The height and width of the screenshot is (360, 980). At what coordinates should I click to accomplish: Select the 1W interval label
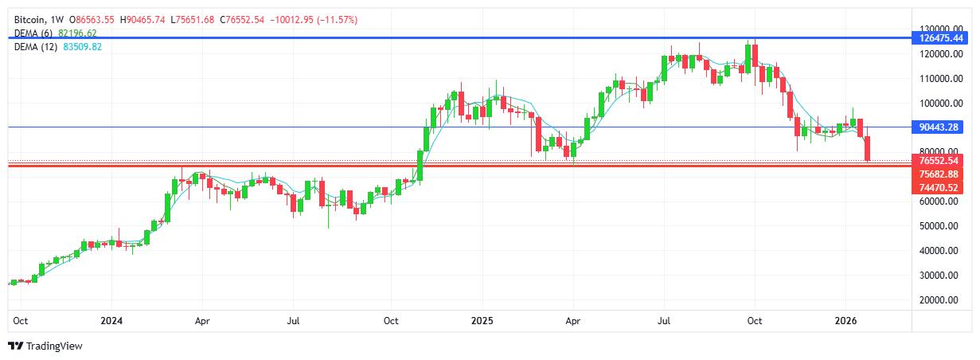[x=59, y=19]
